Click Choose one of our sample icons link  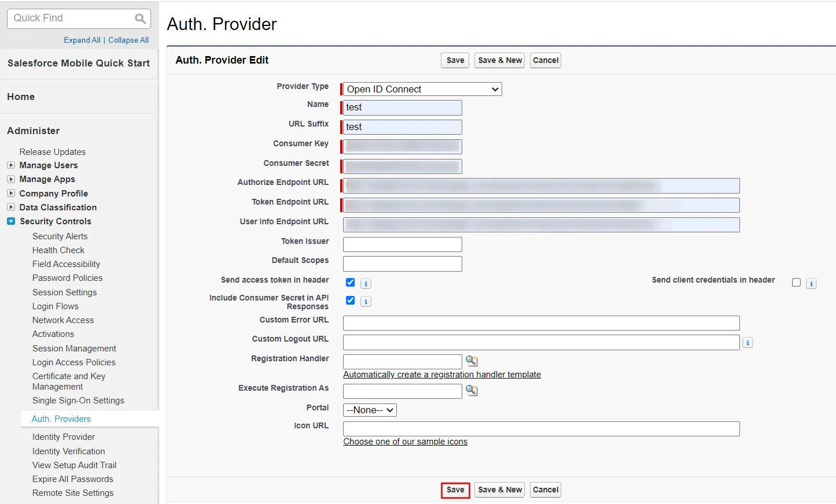[x=405, y=442]
